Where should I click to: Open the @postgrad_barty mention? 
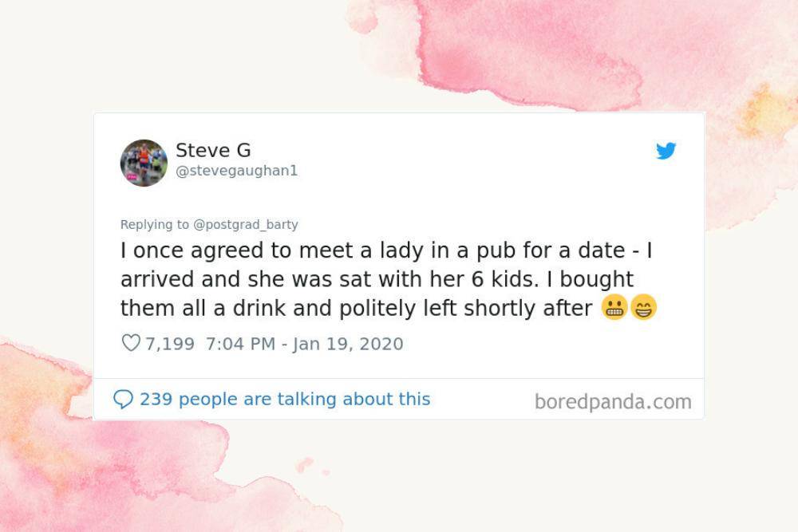point(246,224)
